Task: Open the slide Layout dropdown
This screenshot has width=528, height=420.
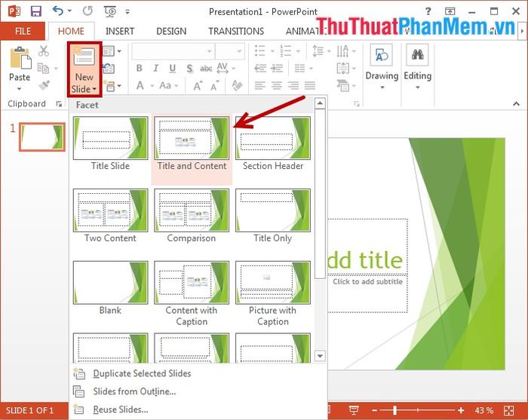Action: [x=112, y=51]
